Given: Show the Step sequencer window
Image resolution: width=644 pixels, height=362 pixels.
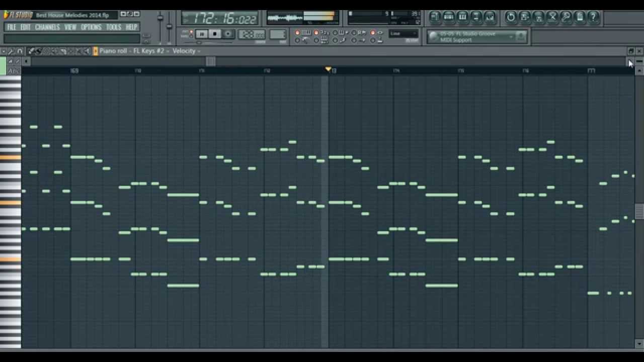Looking at the screenshot, I should point(449,17).
